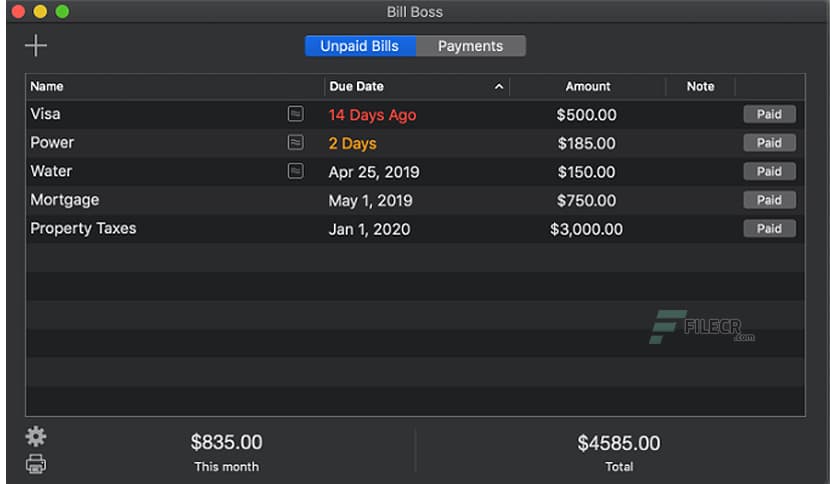Screen dimensions: 836x484
Task: Click the plus icon to add a bill
Action: coord(36,45)
